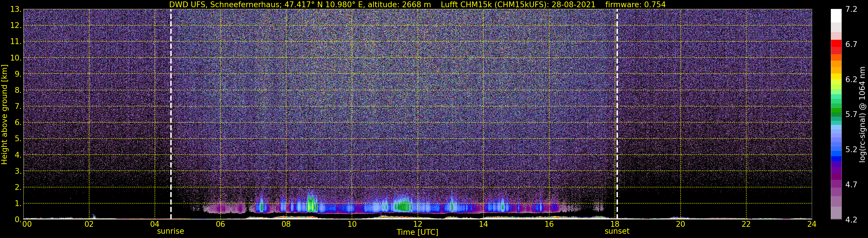Click the 'Height above ground [km]' axis label
Image resolution: width=868 pixels, height=238 pixels.
coord(4,114)
